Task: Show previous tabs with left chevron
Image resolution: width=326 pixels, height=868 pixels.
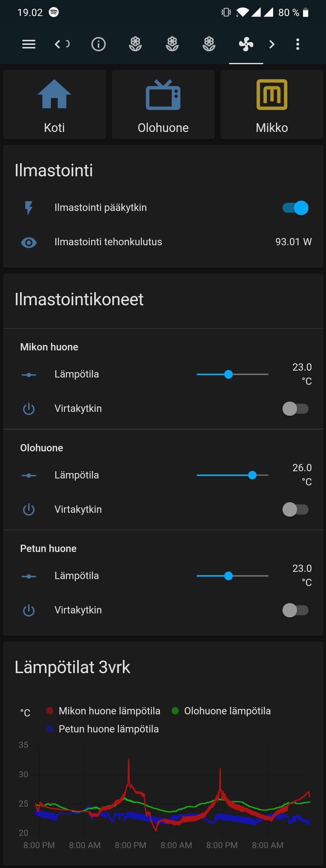Action: tap(57, 44)
